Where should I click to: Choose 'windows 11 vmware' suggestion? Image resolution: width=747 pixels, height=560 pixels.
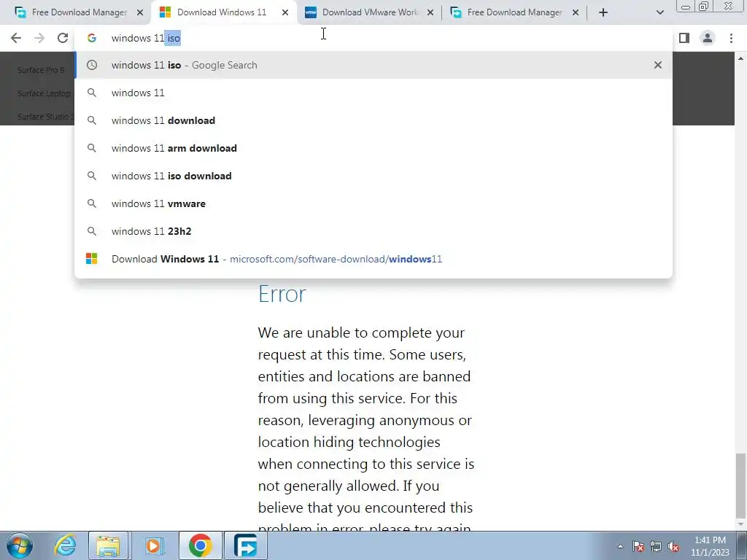373,203
